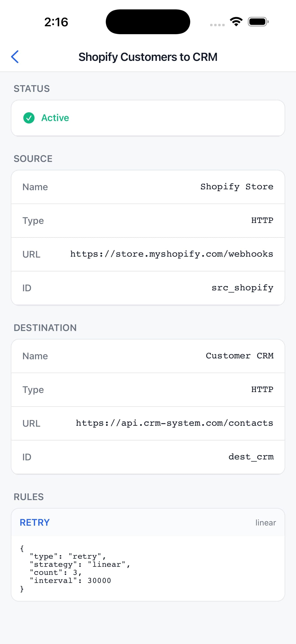
Task: Tap the green Active checkmark icon
Action: tap(29, 118)
